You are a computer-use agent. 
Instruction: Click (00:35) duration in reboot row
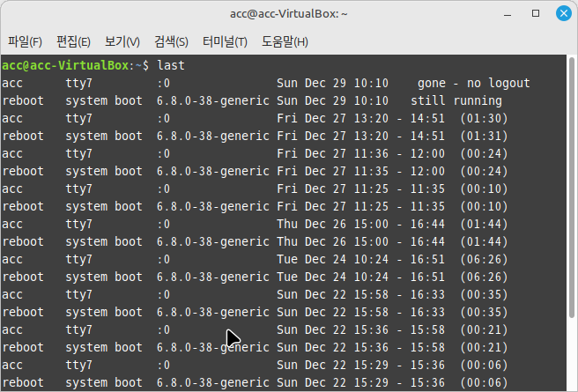484,313
